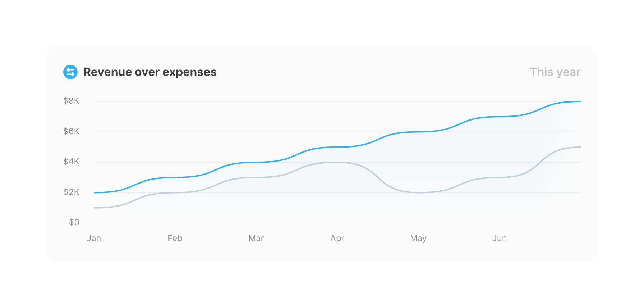This screenshot has width=644, height=308.
Task: Click the blue line's start above Jan
Action: 95,192
